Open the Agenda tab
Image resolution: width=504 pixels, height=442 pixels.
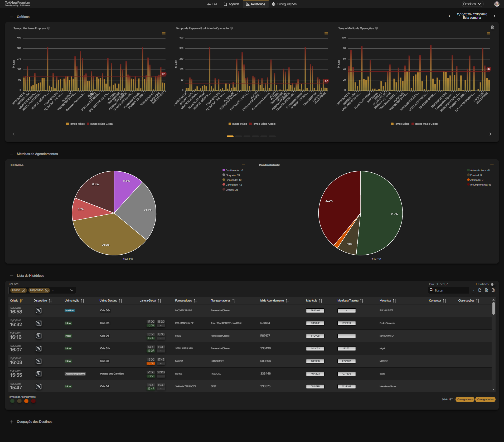pos(231,4)
